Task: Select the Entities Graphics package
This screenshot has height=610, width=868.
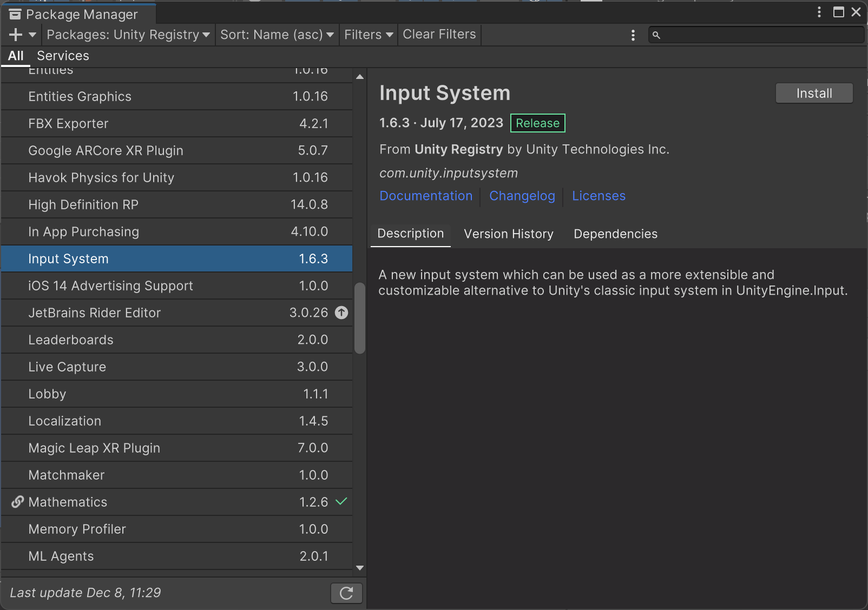Action: [x=176, y=96]
